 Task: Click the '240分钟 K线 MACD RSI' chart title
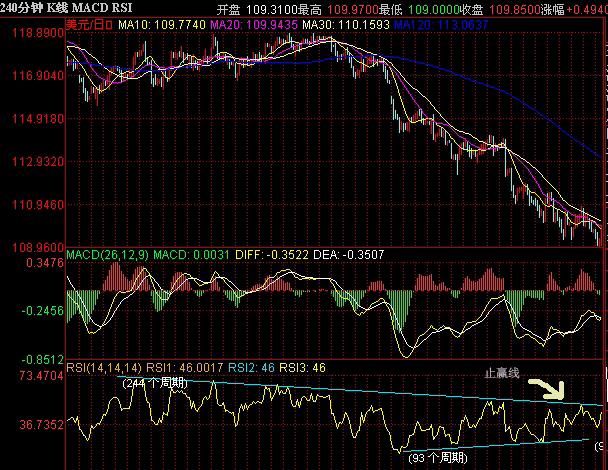coord(66,7)
